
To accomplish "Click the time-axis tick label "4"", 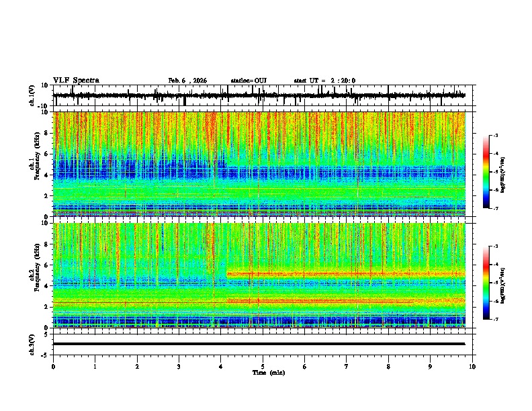I will point(220,367).
